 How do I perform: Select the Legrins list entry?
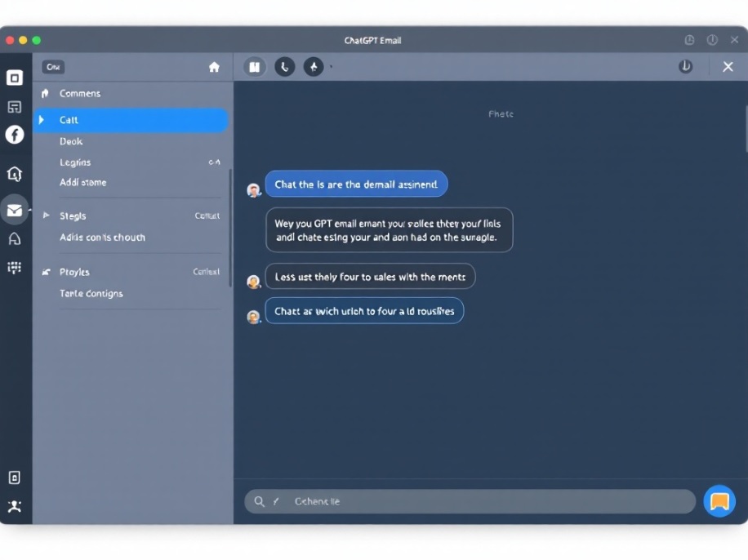pos(75,162)
